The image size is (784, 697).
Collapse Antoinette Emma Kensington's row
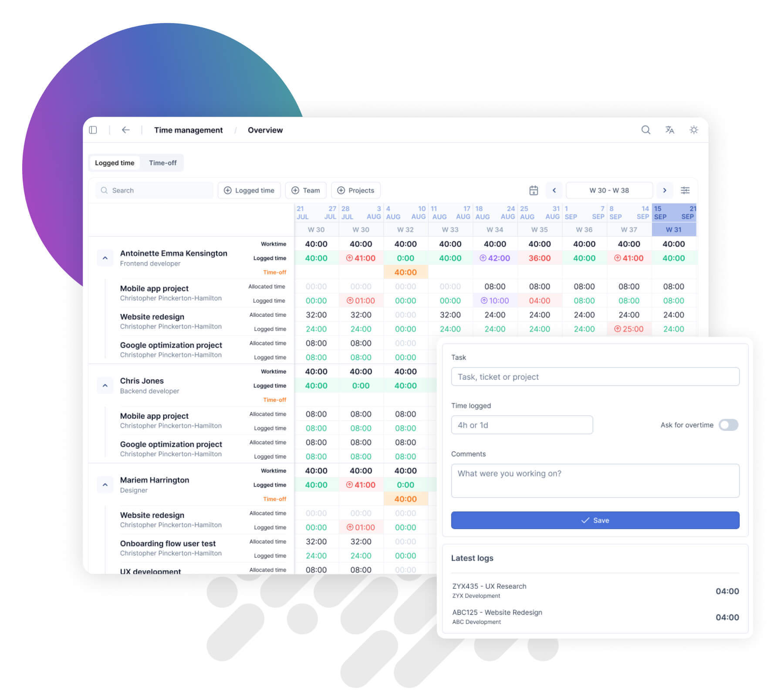tap(105, 258)
